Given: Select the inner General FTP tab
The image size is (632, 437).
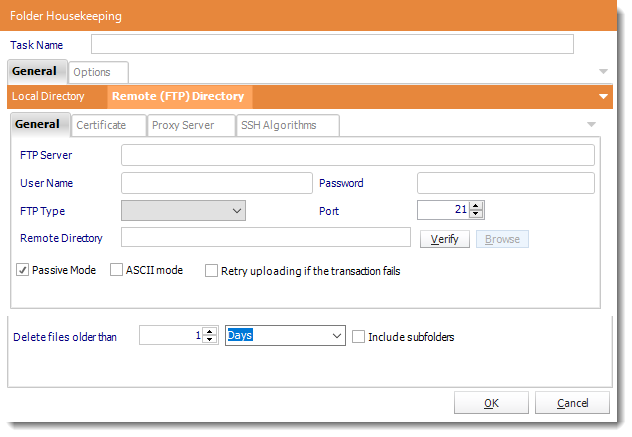Looking at the screenshot, I should click(x=40, y=125).
